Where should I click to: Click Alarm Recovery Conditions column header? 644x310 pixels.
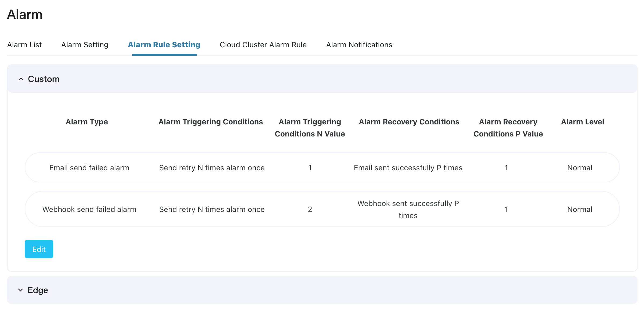point(409,122)
